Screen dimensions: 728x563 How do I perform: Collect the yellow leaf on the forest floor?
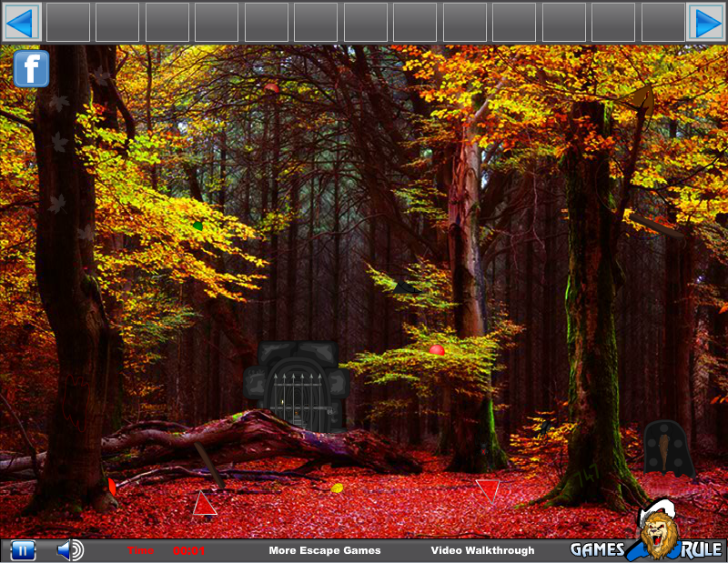click(x=337, y=488)
